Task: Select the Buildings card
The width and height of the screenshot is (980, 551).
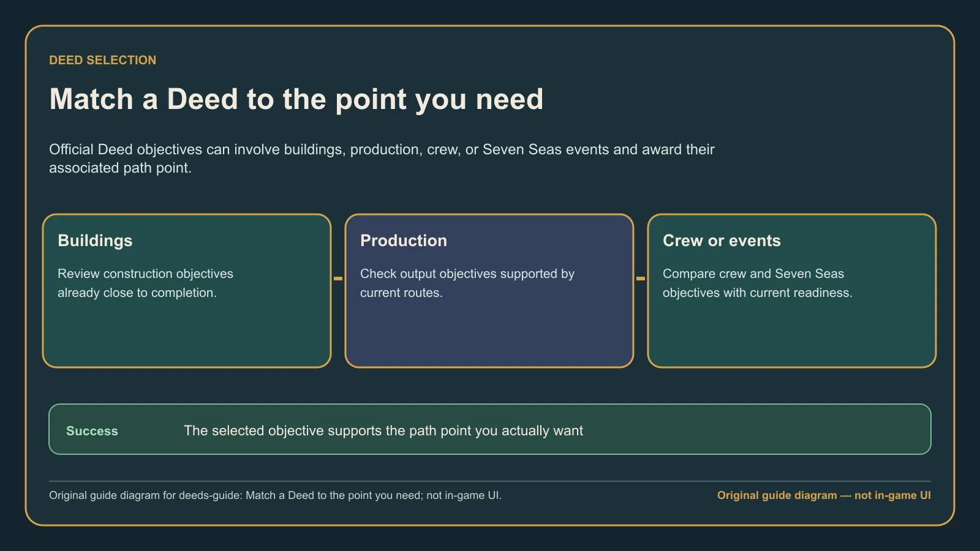Action: pyautogui.click(x=187, y=291)
